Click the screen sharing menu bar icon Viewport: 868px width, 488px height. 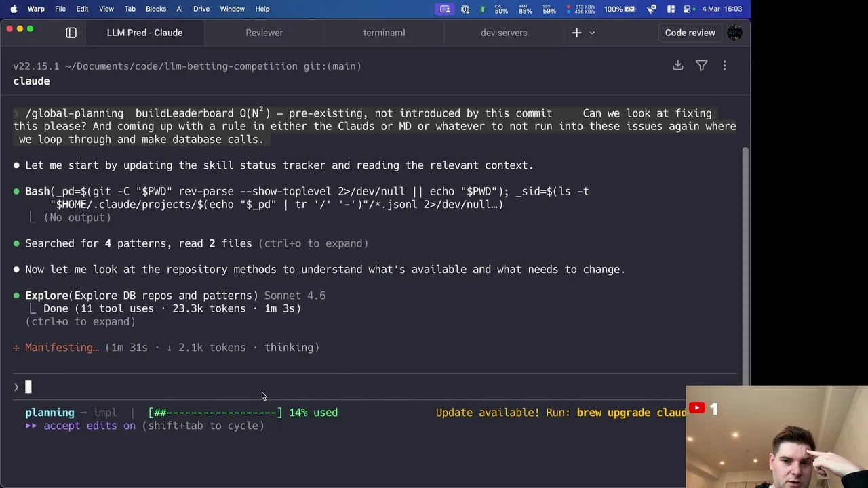pos(445,9)
